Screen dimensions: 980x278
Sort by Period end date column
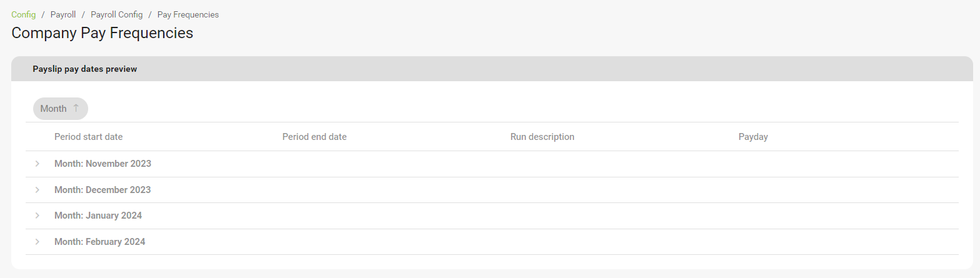point(314,137)
